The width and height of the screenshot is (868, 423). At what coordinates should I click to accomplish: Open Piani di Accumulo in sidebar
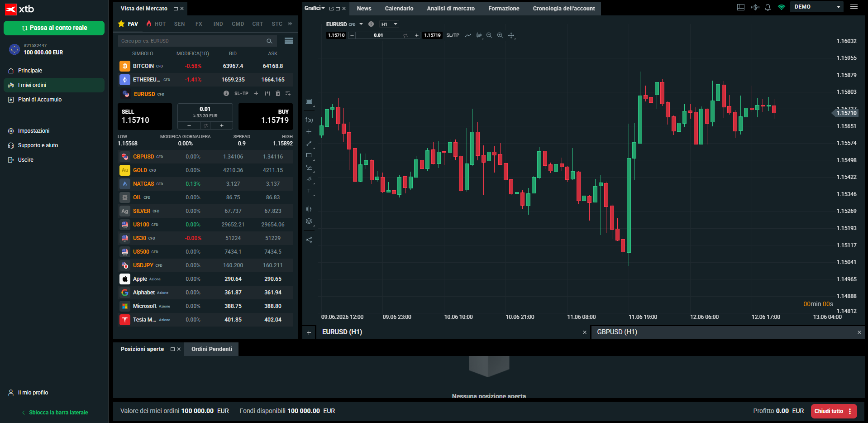point(54,100)
